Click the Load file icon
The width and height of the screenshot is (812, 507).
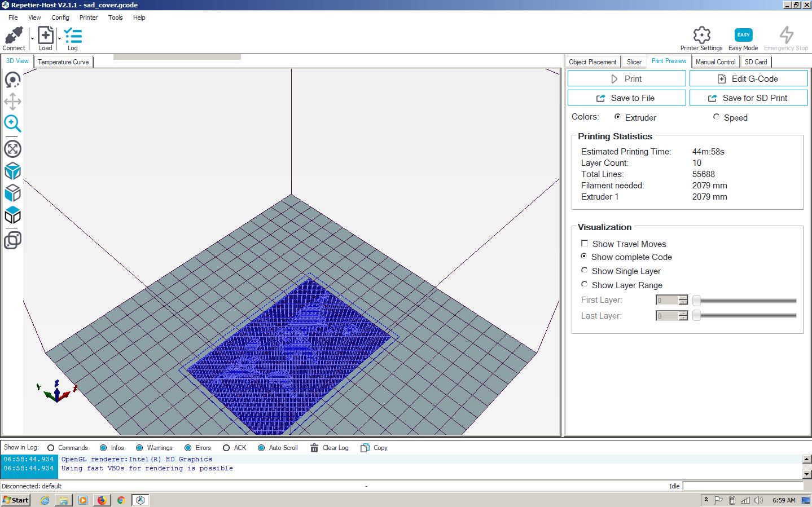pyautogui.click(x=46, y=36)
